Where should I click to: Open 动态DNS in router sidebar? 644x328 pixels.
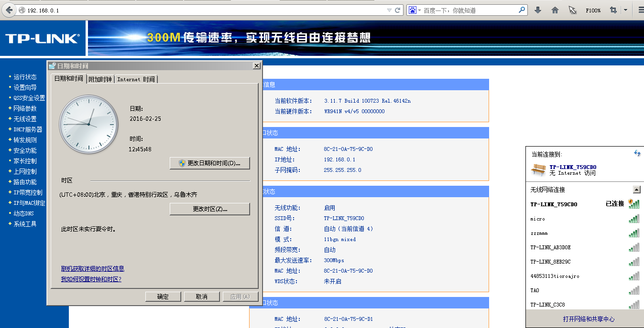coord(23,213)
